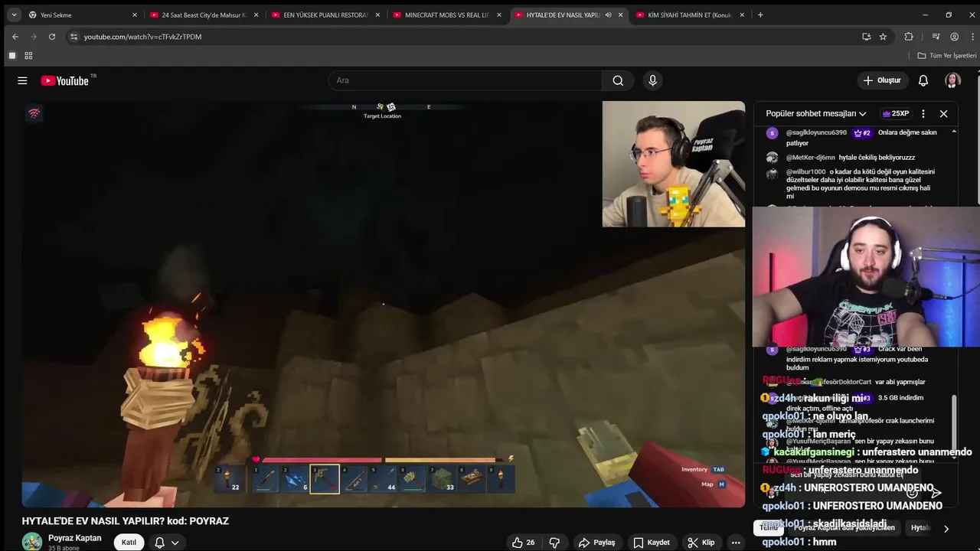
Task: Reload the page with the refresh icon
Action: (52, 37)
